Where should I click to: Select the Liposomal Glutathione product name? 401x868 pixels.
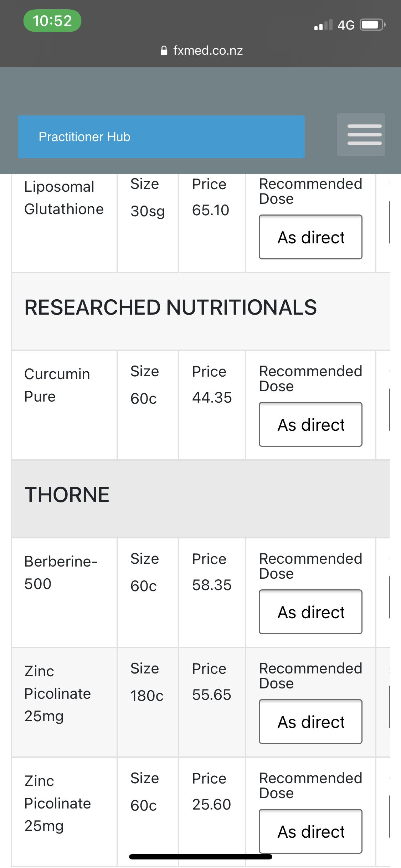click(64, 198)
